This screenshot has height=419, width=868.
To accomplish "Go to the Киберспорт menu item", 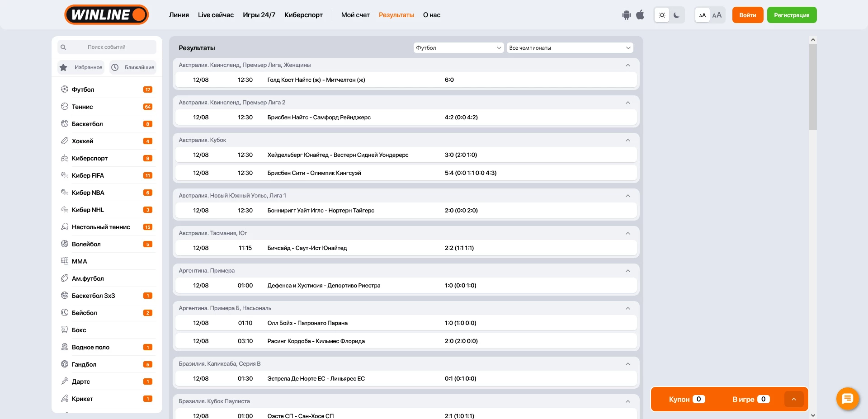I will click(303, 15).
